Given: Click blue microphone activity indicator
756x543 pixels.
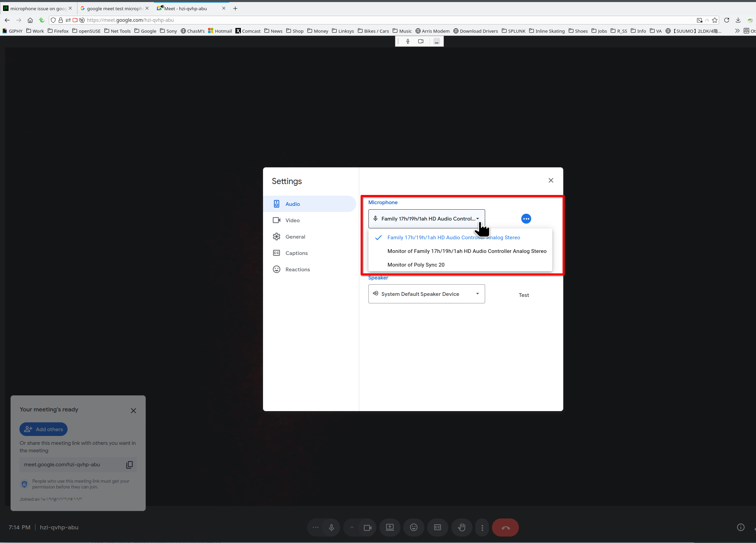Looking at the screenshot, I should point(526,219).
